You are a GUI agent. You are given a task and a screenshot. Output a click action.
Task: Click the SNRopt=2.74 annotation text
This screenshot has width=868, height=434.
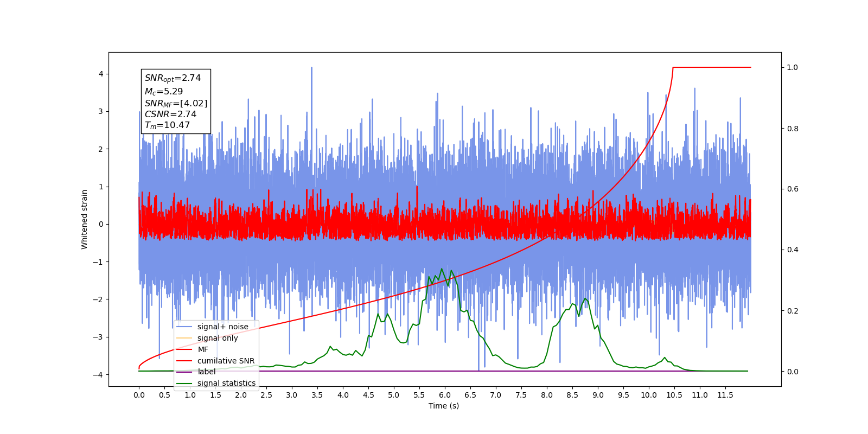(173, 78)
